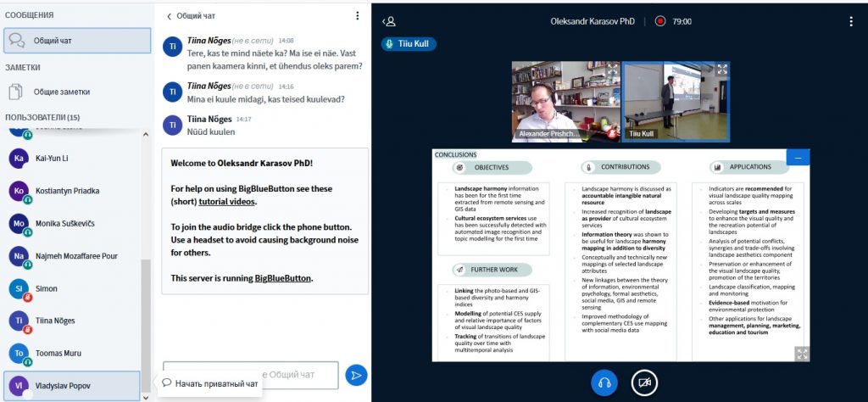Toggle the user list panel icon

pyautogui.click(x=389, y=21)
